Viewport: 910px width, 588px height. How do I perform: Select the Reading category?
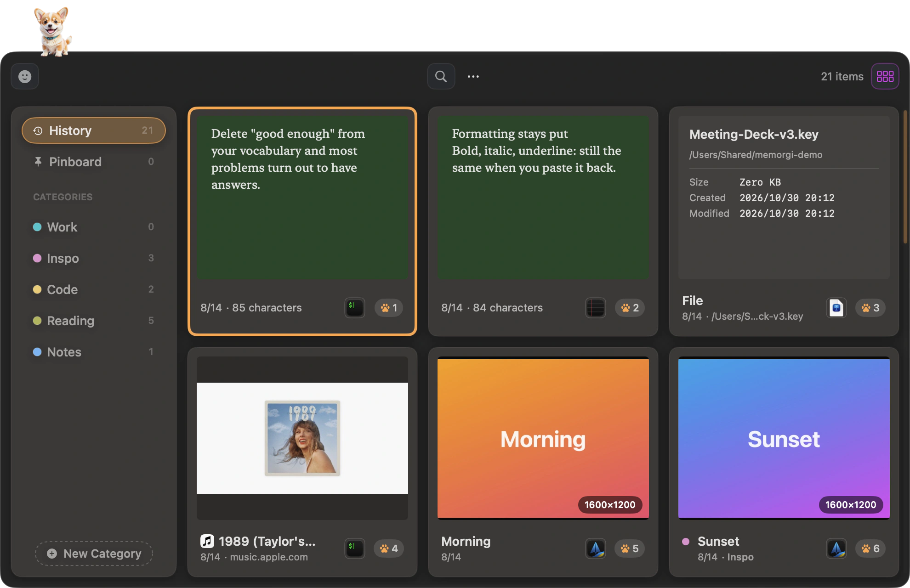94,321
